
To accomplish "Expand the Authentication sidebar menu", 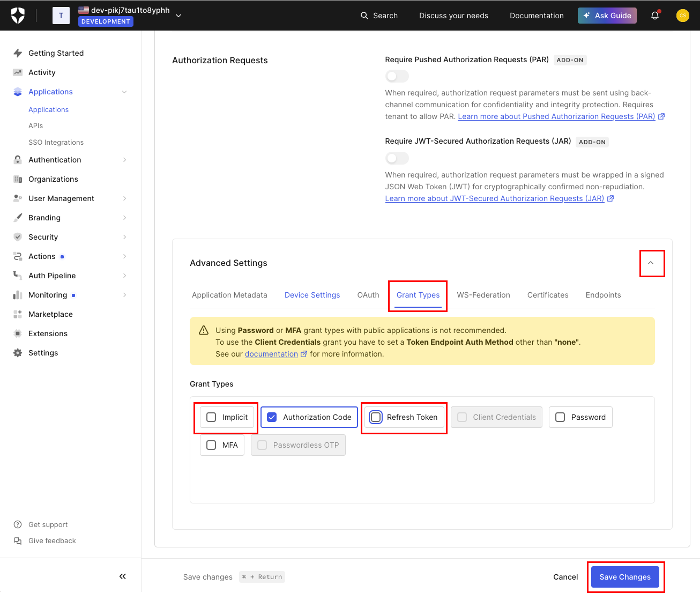I will 124,160.
